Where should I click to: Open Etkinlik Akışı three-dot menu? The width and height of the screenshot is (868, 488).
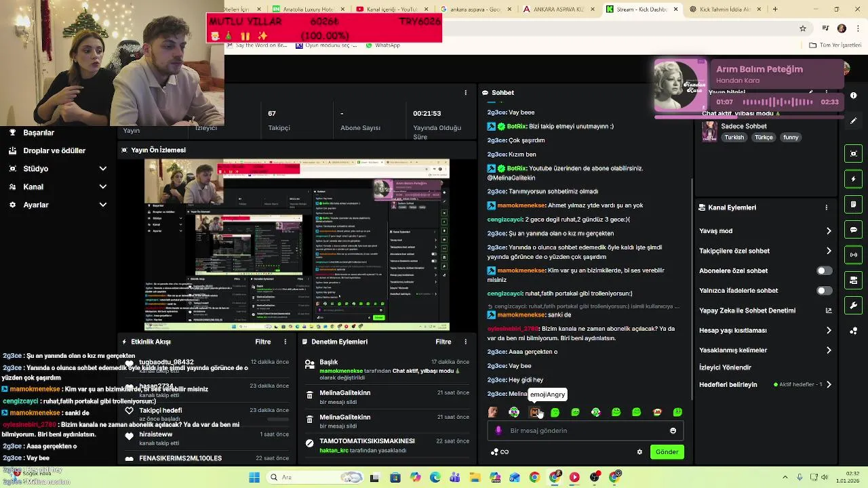pos(285,342)
